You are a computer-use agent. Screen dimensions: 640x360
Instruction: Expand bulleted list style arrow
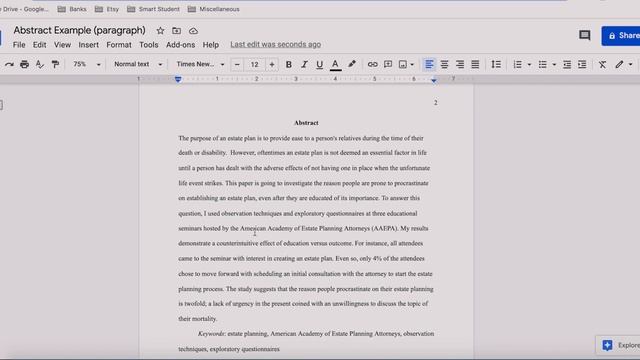tap(554, 64)
